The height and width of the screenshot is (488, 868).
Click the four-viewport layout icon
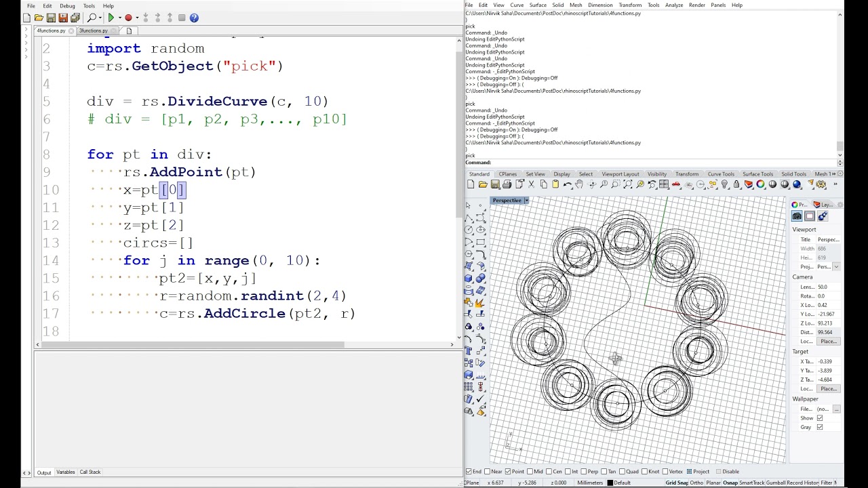coord(663,184)
